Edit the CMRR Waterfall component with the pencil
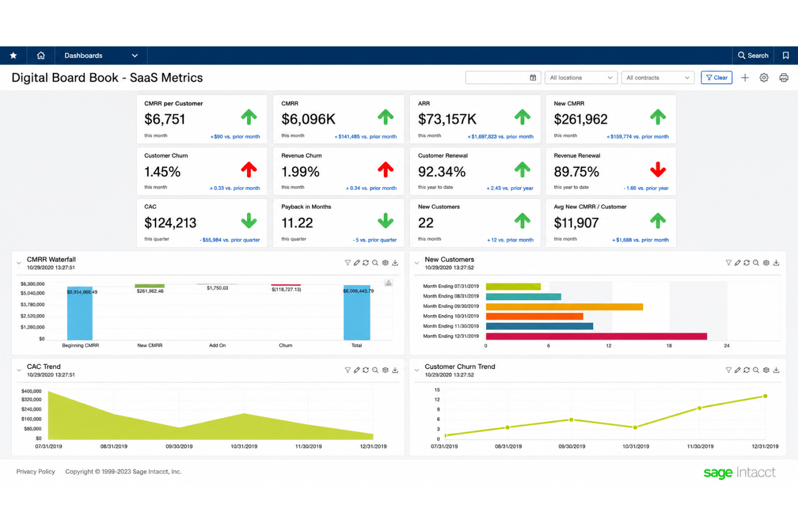 point(357,262)
